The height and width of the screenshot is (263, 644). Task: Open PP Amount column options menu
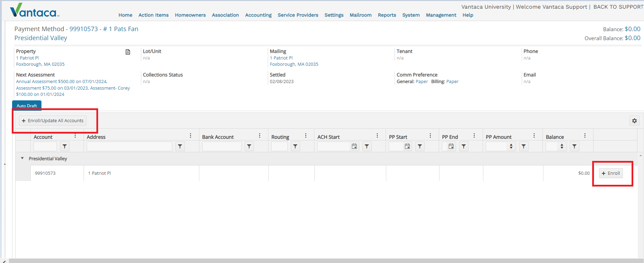click(534, 136)
